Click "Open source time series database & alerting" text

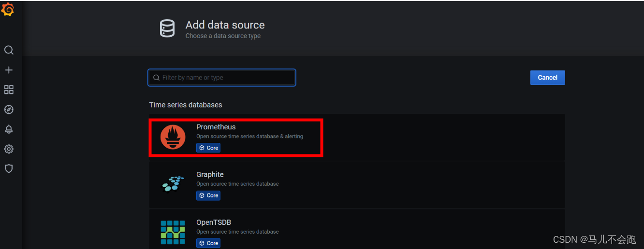(x=249, y=137)
